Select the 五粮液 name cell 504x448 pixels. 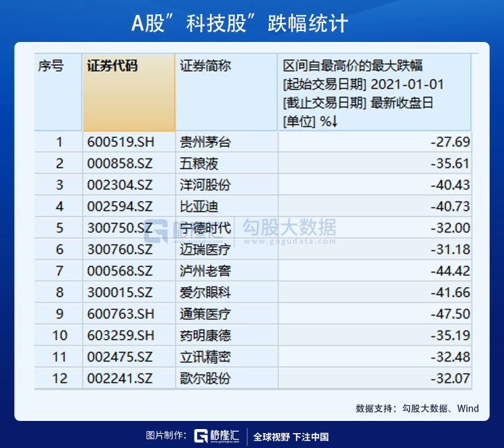pyautogui.click(x=227, y=164)
